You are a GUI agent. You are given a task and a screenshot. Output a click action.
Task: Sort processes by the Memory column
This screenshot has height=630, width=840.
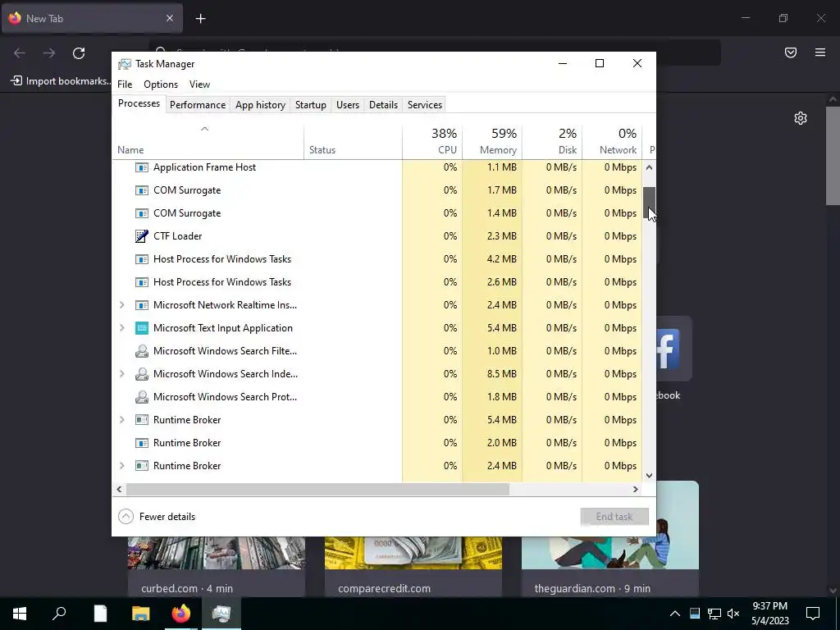coord(492,141)
